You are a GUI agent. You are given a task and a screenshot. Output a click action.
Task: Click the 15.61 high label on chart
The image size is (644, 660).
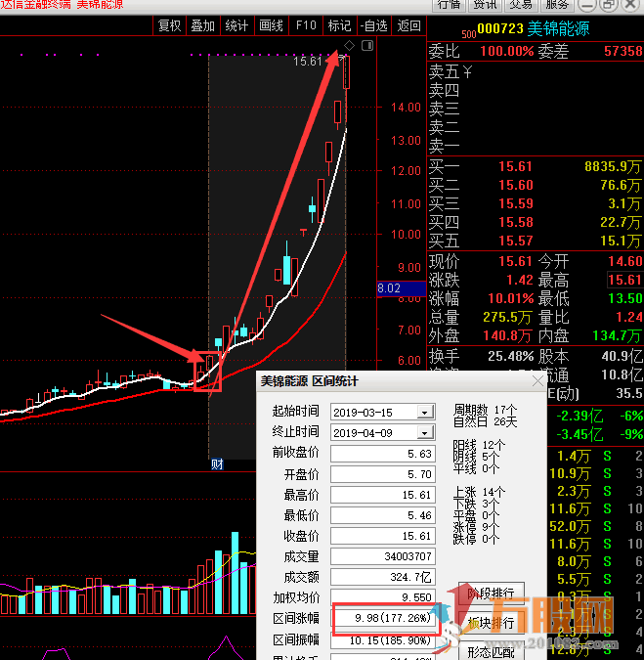pos(308,62)
